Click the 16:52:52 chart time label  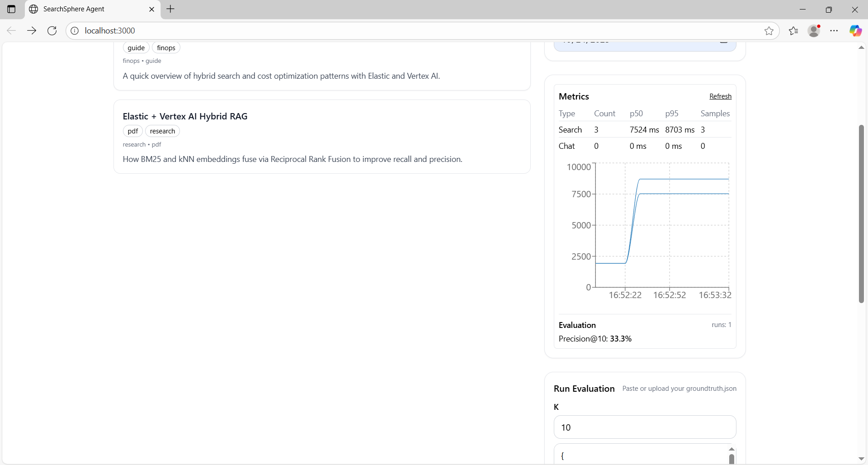point(670,295)
